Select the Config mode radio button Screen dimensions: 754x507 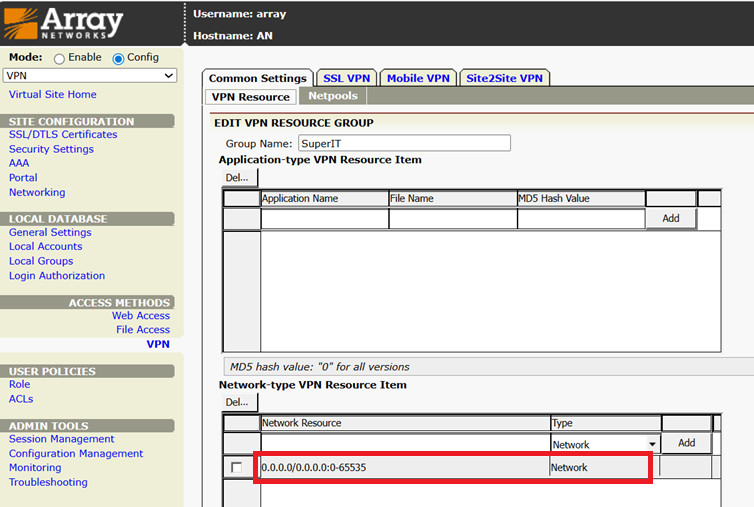118,59
